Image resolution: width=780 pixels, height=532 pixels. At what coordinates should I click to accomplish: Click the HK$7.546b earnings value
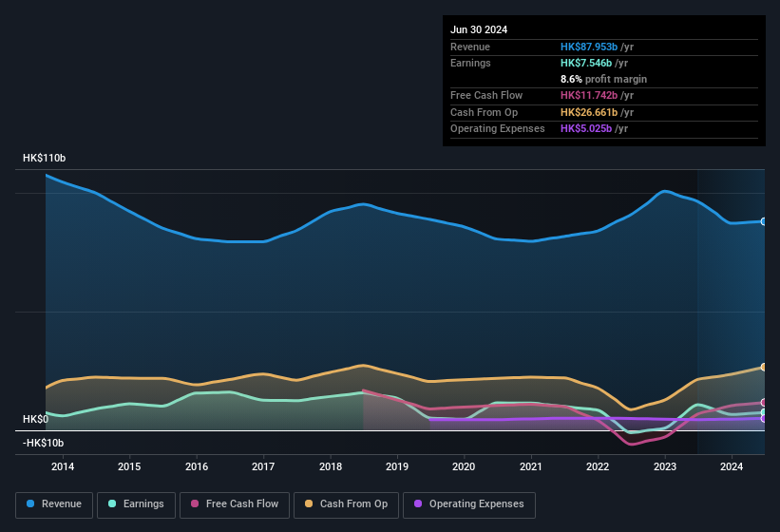586,63
